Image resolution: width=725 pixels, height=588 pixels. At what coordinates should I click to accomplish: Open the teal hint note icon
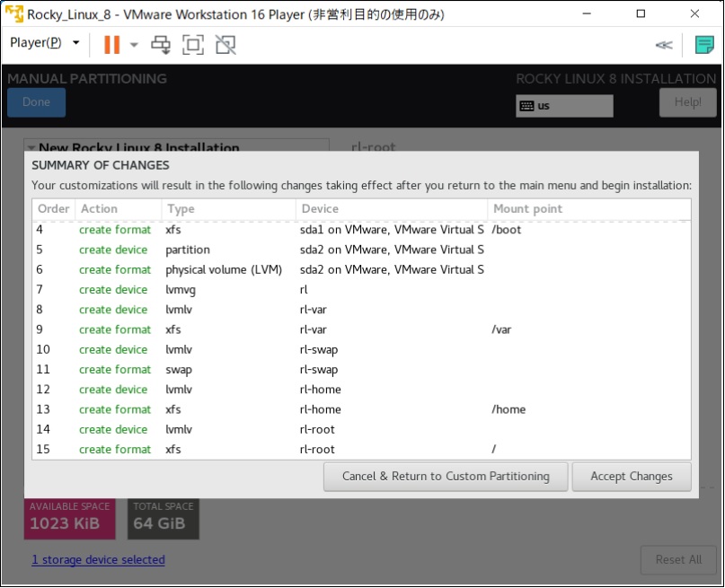point(703,44)
